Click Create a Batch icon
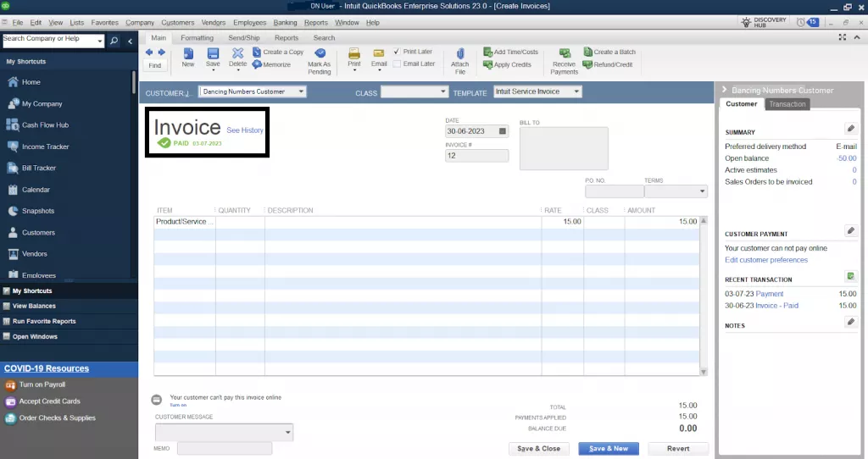Image resolution: width=868 pixels, height=459 pixels. point(587,52)
